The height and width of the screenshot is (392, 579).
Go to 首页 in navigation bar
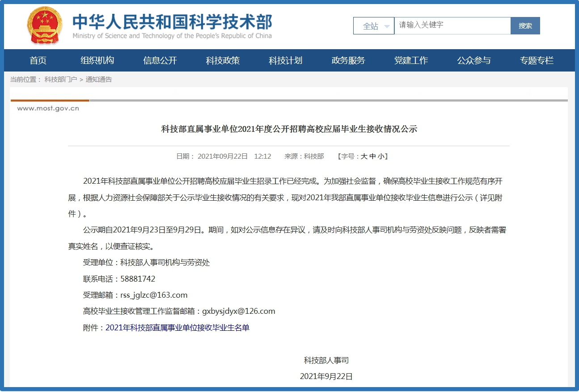click(38, 60)
